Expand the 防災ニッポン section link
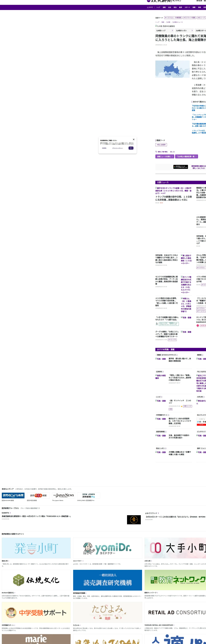This screenshot has width=206, height=644. pyautogui.click(x=161, y=449)
